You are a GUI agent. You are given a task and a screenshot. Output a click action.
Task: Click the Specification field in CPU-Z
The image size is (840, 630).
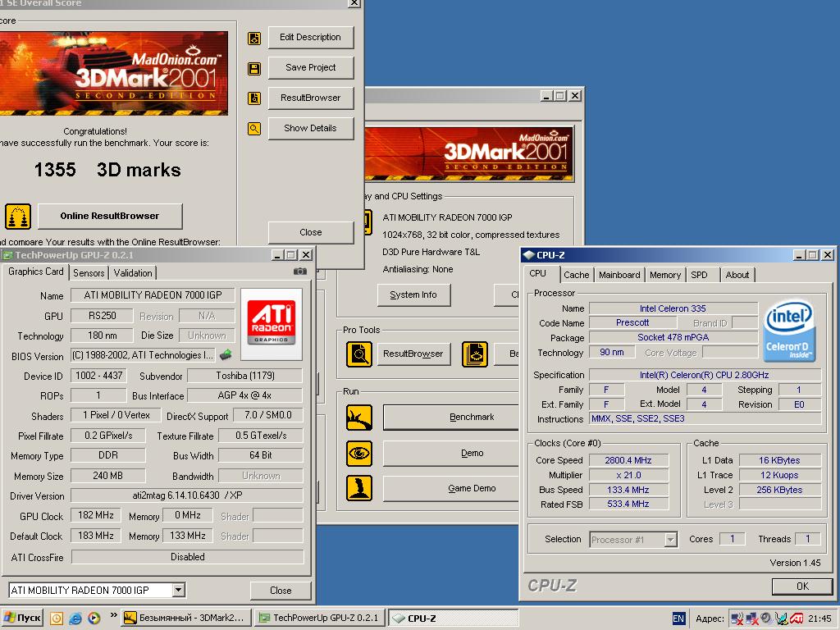pyautogui.click(x=705, y=375)
